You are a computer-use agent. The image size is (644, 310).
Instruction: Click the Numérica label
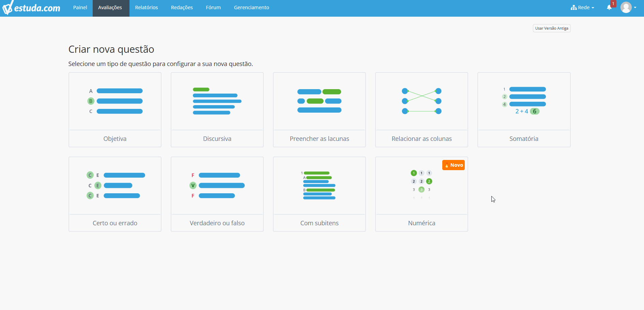[x=421, y=223]
